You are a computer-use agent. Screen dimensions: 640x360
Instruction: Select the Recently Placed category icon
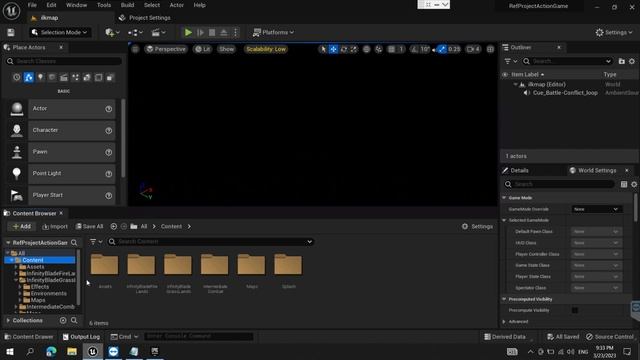tap(16, 77)
